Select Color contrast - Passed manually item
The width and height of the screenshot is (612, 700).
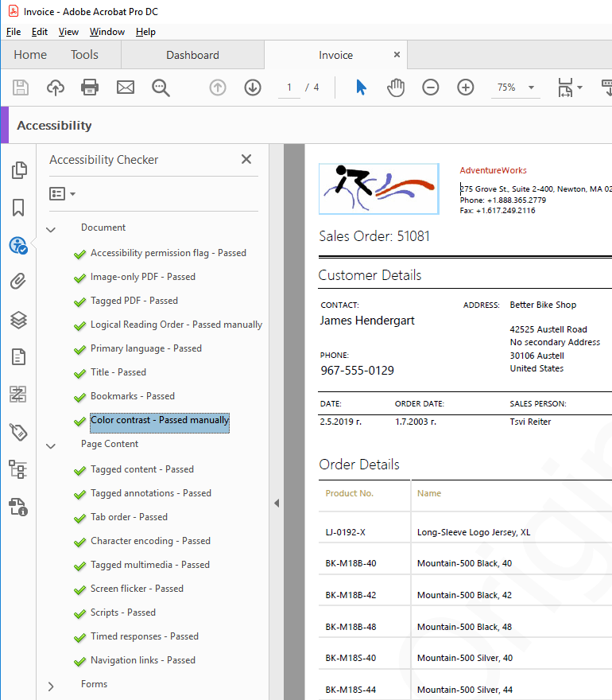coord(160,422)
